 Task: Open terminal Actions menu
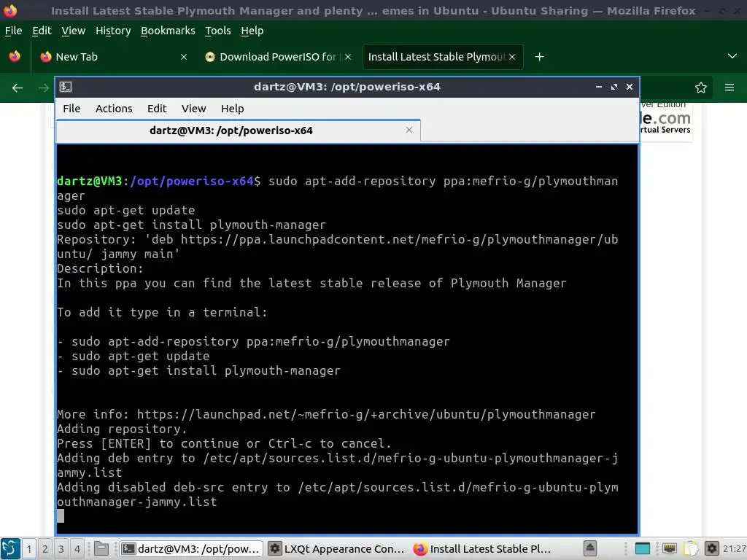click(x=114, y=109)
